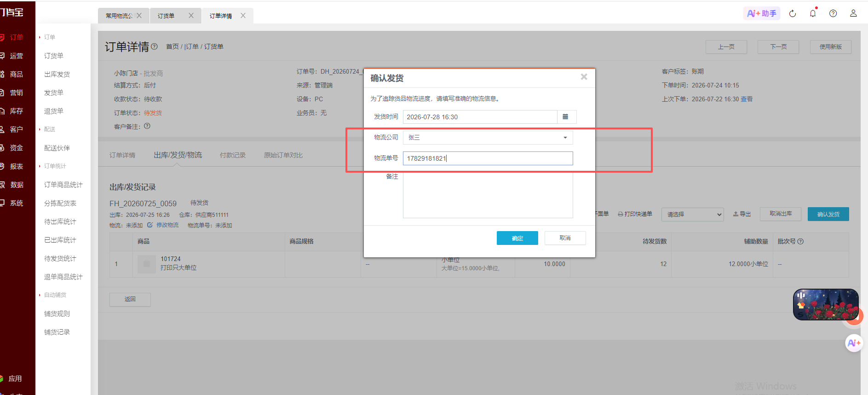Click the help icon beside 客户备注
The image size is (868, 395).
click(x=147, y=126)
